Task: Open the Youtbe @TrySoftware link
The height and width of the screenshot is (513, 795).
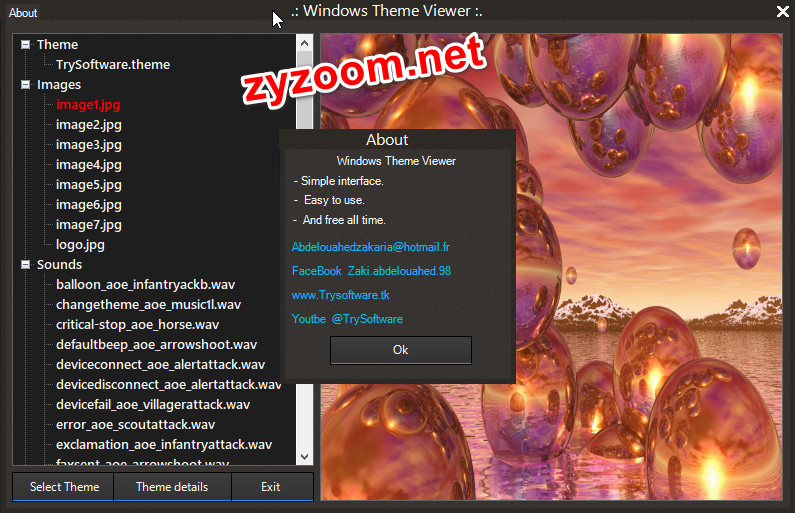Action: click(347, 319)
